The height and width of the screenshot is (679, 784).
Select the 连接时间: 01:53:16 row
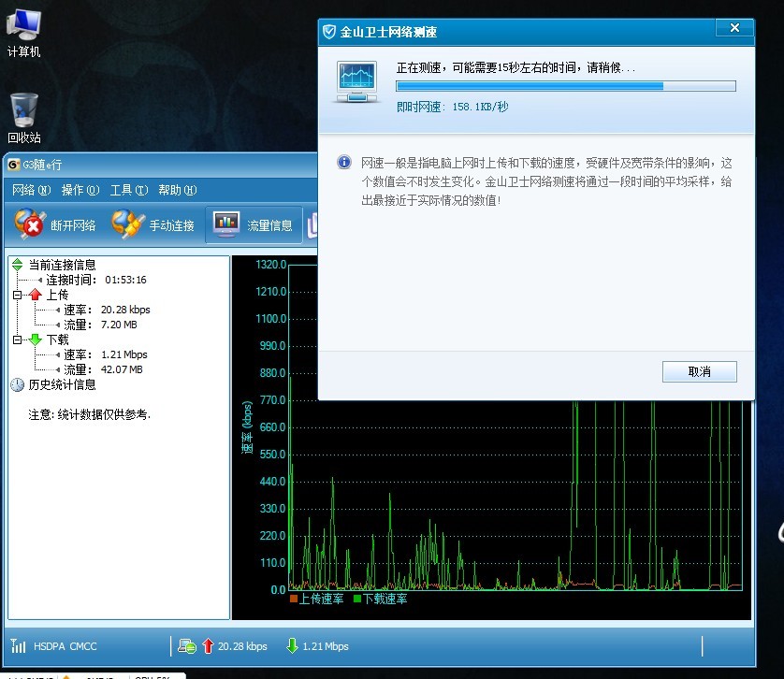(96, 280)
